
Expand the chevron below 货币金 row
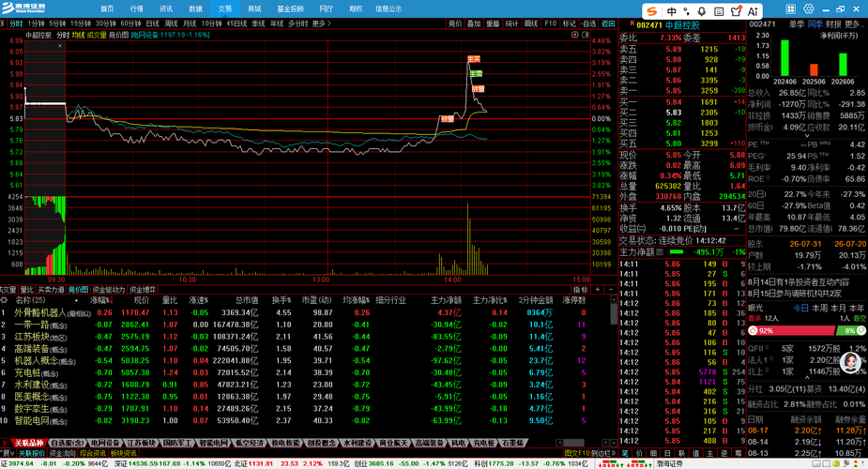[807, 135]
